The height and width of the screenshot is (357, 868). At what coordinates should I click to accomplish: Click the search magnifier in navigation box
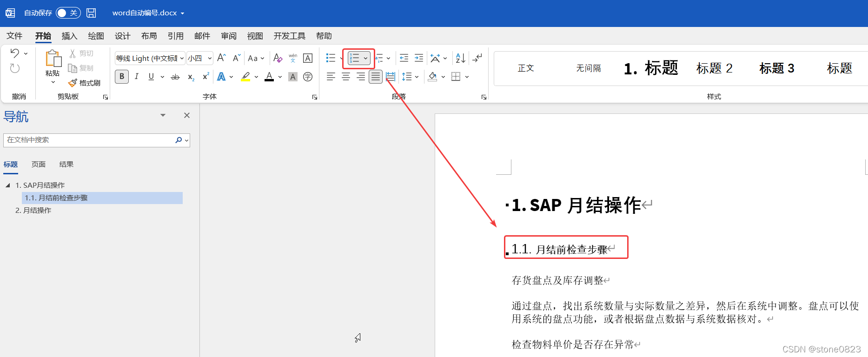[179, 140]
